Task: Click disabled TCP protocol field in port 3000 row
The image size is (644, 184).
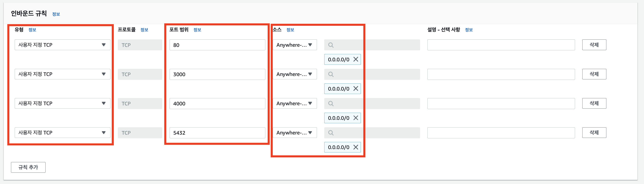Action: pos(140,74)
